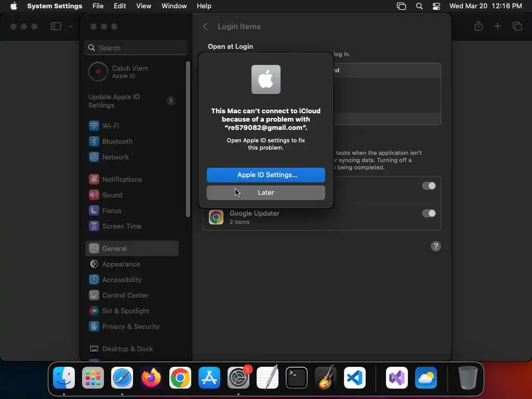This screenshot has height=399, width=532.
Task: Open Privacy & Security settings
Action: (132, 326)
